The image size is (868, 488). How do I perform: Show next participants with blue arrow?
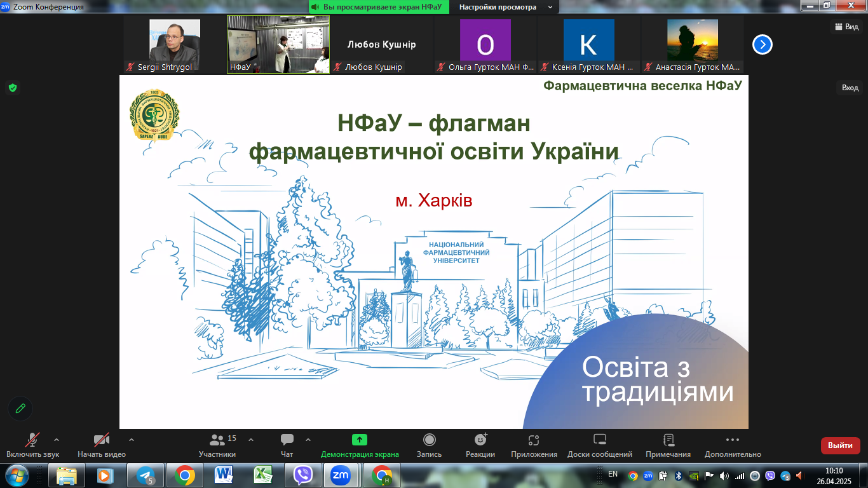point(763,44)
